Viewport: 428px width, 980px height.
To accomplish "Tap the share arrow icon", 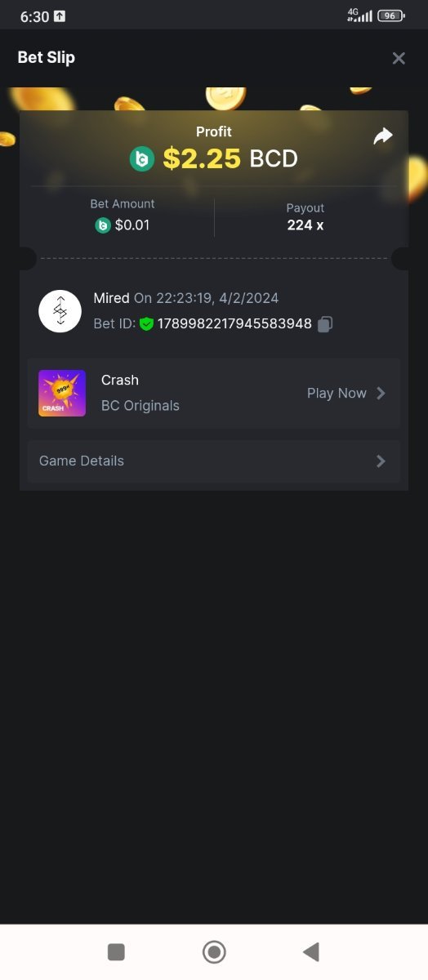I will pos(383,136).
